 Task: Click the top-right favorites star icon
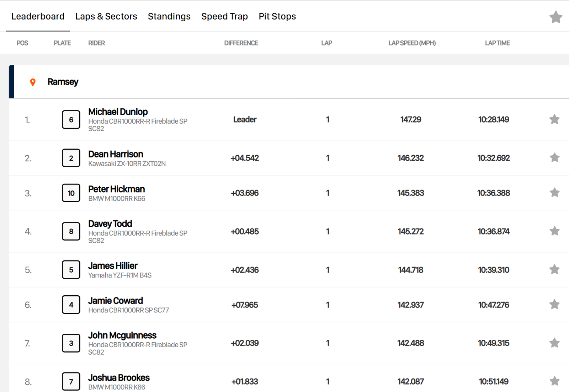(x=555, y=17)
